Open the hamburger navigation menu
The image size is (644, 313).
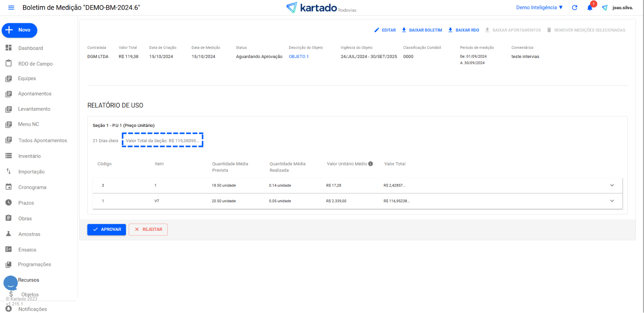(x=11, y=8)
